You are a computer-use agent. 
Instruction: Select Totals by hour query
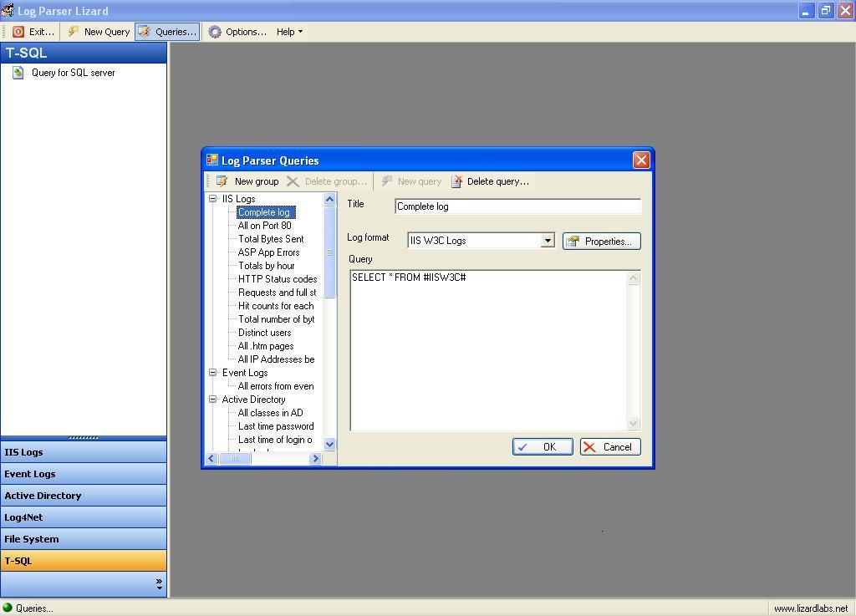pos(266,266)
